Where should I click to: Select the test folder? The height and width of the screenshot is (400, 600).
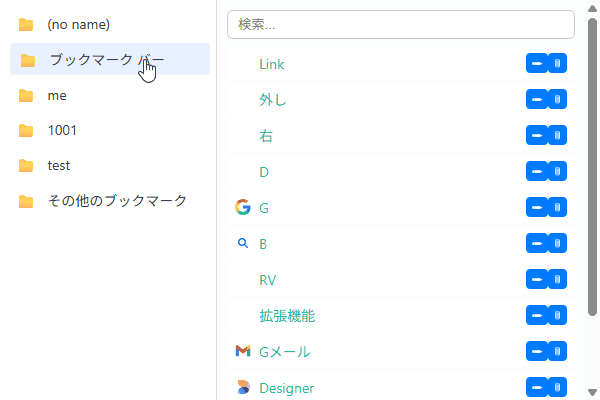click(x=110, y=166)
